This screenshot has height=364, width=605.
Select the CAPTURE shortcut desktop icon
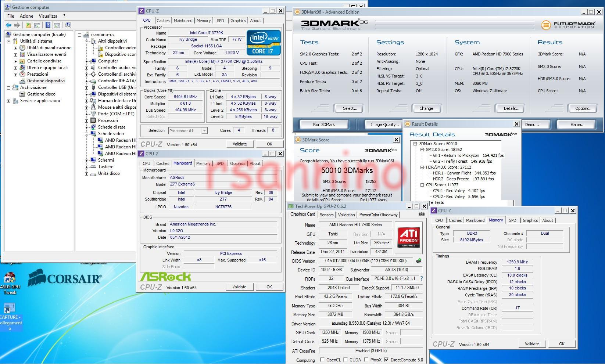pos(10,317)
